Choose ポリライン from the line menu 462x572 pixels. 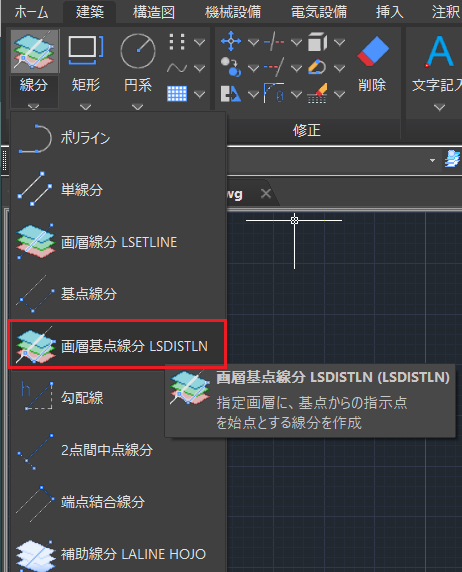point(118,138)
